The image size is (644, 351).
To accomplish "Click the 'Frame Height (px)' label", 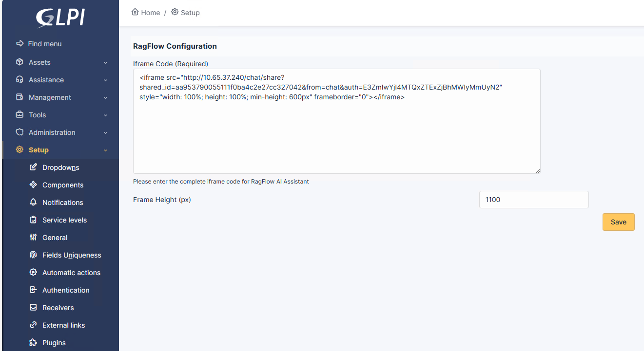I will point(162,200).
